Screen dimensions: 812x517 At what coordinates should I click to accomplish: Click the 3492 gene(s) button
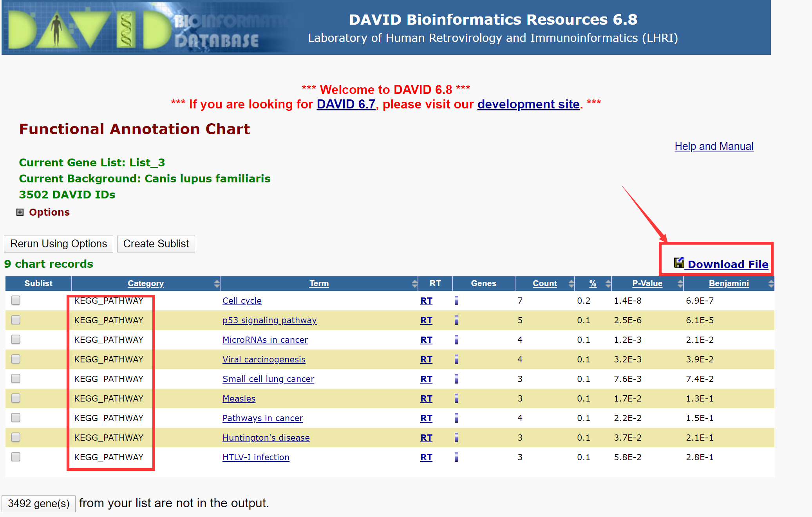(38, 503)
